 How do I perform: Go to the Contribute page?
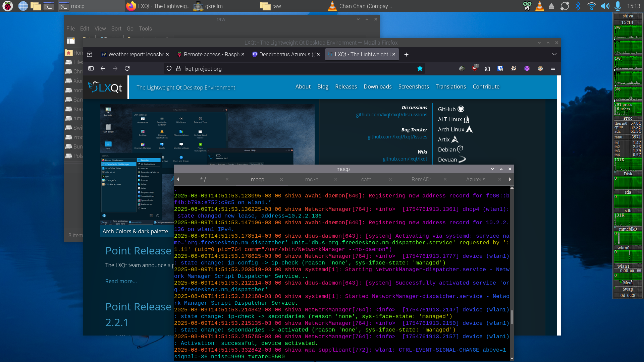[486, 86]
